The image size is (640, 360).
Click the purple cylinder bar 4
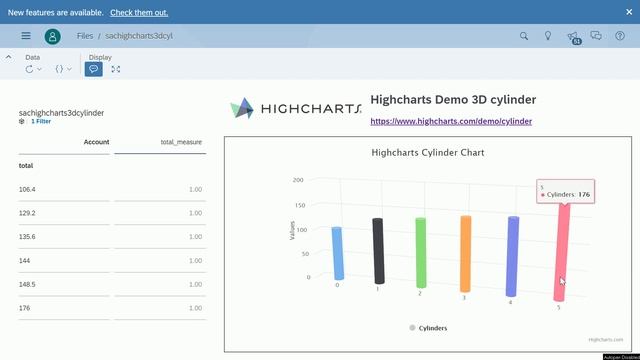pos(512,256)
